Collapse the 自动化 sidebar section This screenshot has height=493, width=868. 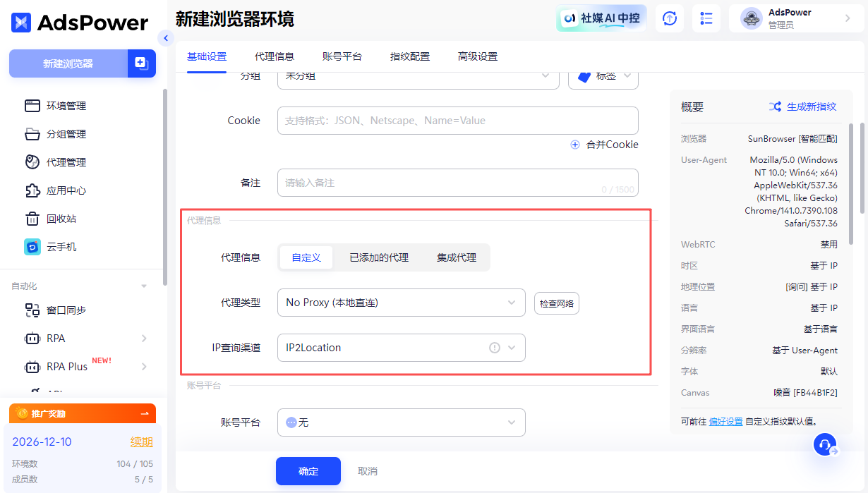coord(143,286)
